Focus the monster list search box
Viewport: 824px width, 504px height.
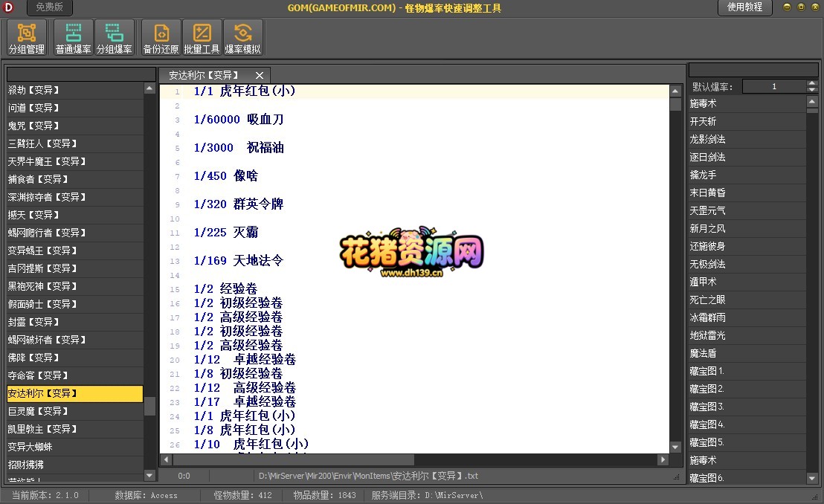[x=81, y=74]
